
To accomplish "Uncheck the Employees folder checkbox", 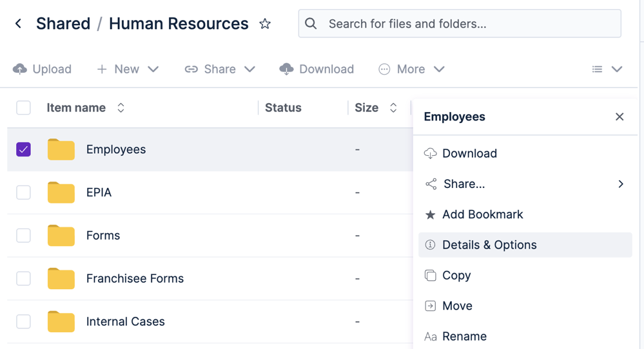I will coord(23,149).
